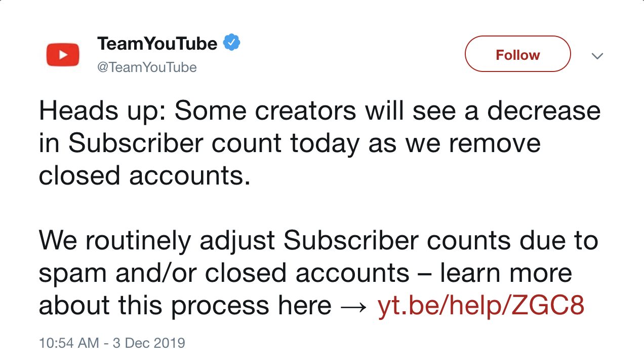The width and height of the screenshot is (644, 364).
Task: Click the "closed accounts." line of text
Action: tap(145, 175)
